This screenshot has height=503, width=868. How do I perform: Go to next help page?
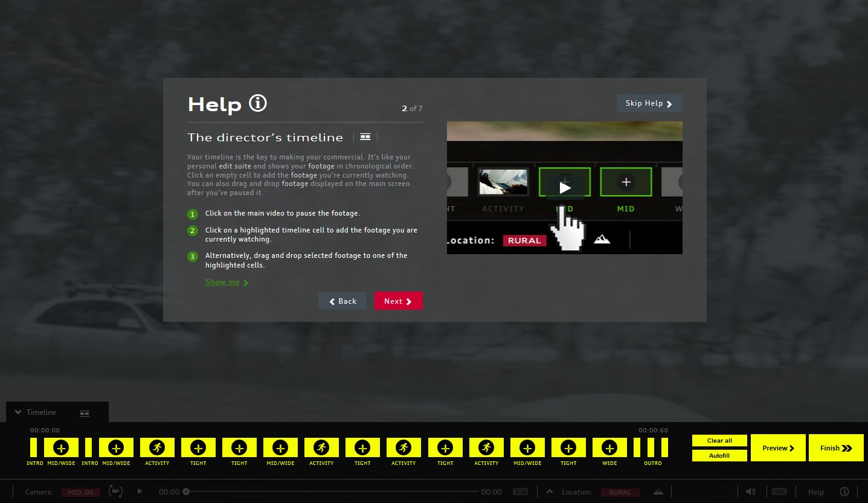[398, 301]
